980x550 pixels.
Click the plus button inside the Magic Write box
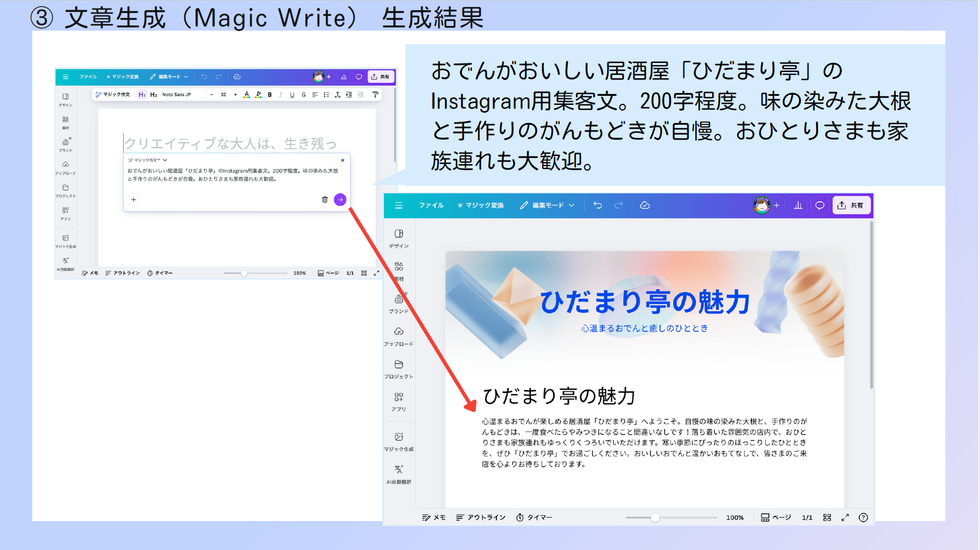133,200
